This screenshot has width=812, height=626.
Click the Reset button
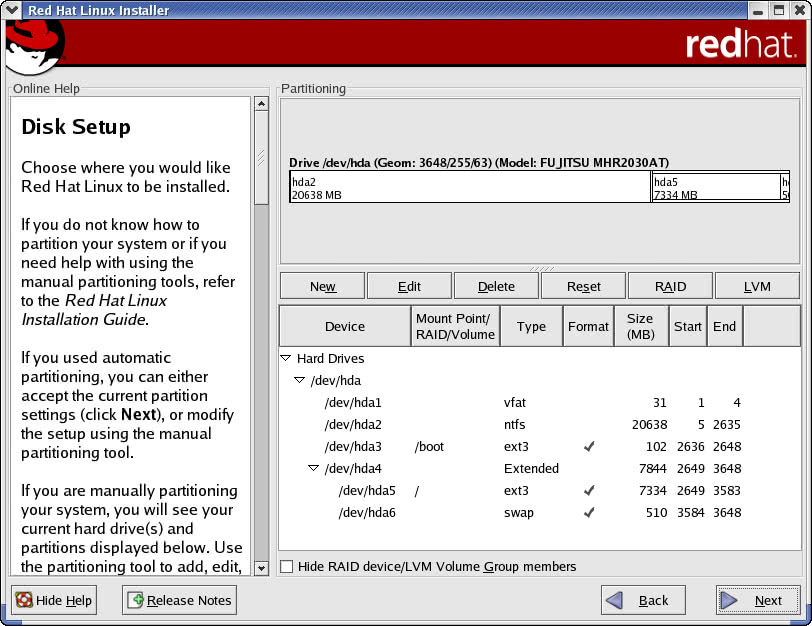(x=584, y=286)
